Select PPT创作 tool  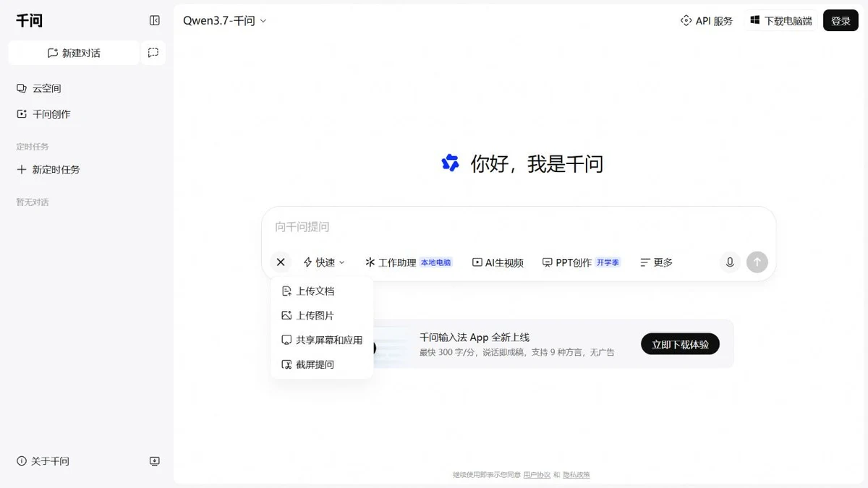[x=581, y=262]
